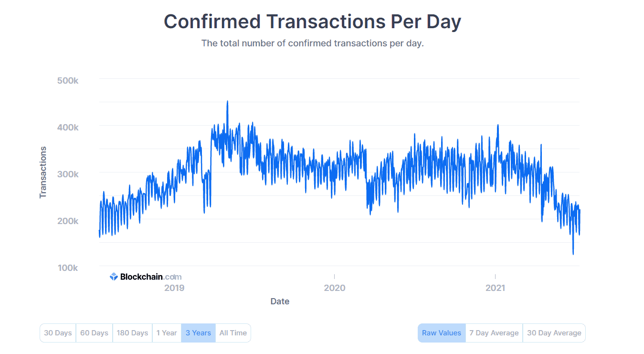Switch to the All Time view

(x=233, y=333)
